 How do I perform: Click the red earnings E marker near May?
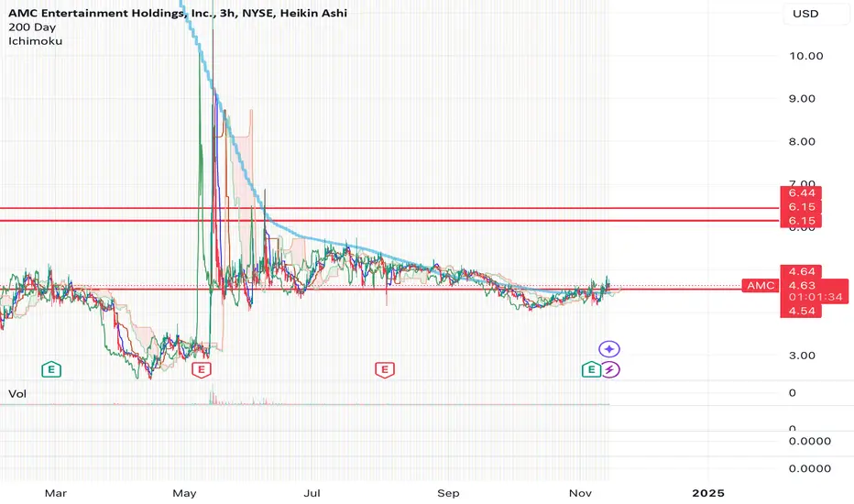click(201, 369)
